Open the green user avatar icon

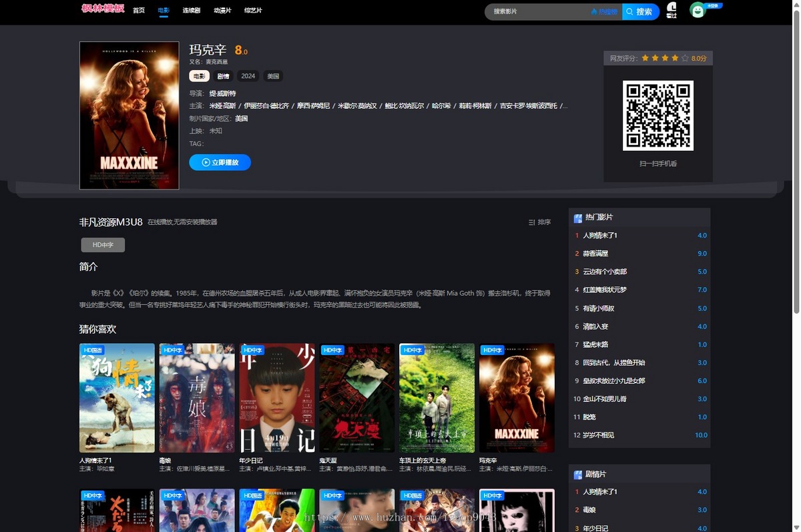tap(698, 10)
